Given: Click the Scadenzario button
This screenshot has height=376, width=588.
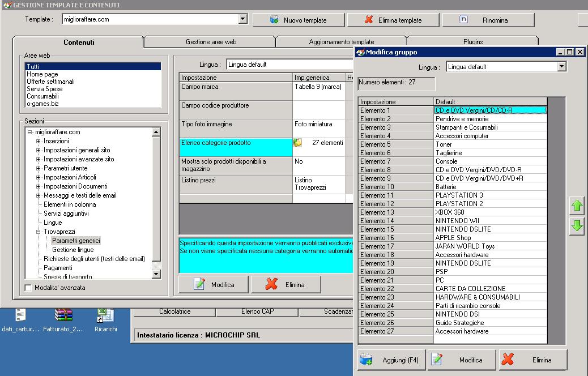Looking at the screenshot, I should coord(326,311).
